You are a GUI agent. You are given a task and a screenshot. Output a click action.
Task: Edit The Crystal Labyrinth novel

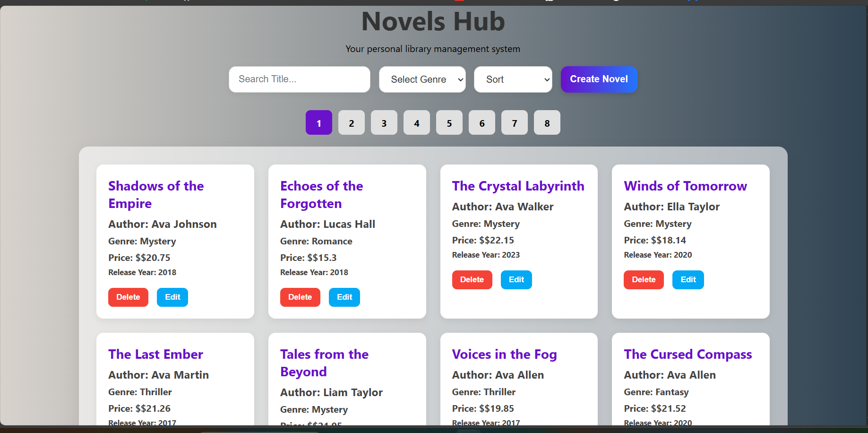pyautogui.click(x=516, y=280)
